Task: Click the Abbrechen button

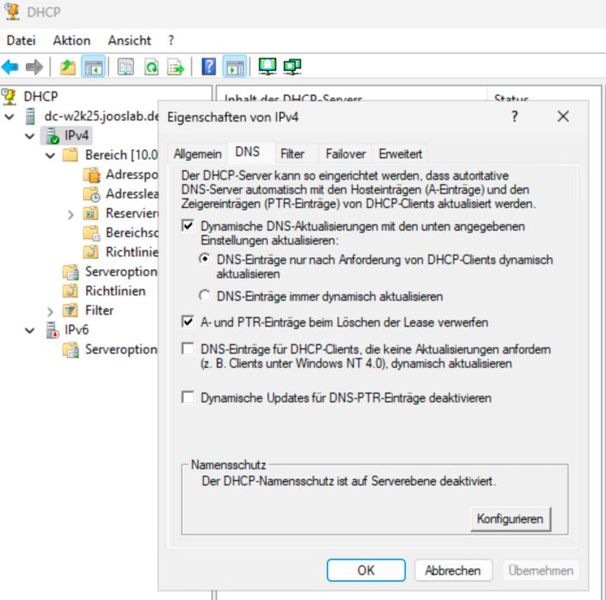Action: click(x=453, y=570)
